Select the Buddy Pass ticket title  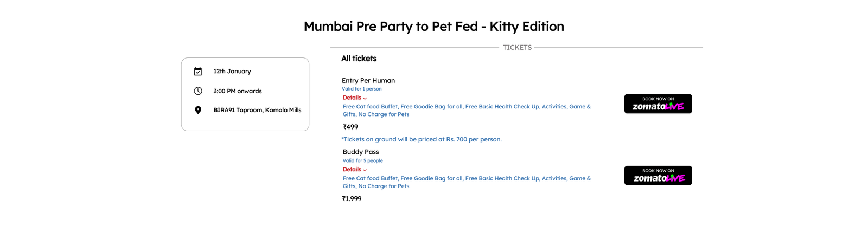[x=361, y=152]
